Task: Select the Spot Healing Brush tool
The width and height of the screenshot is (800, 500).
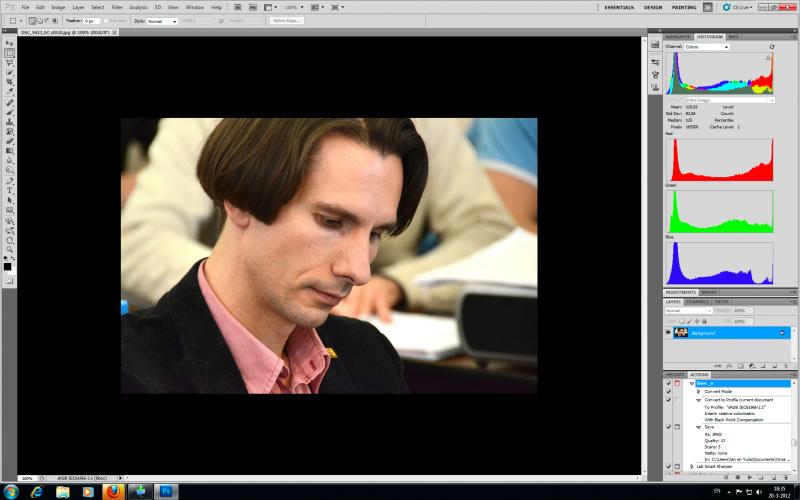Action: pos(9,103)
